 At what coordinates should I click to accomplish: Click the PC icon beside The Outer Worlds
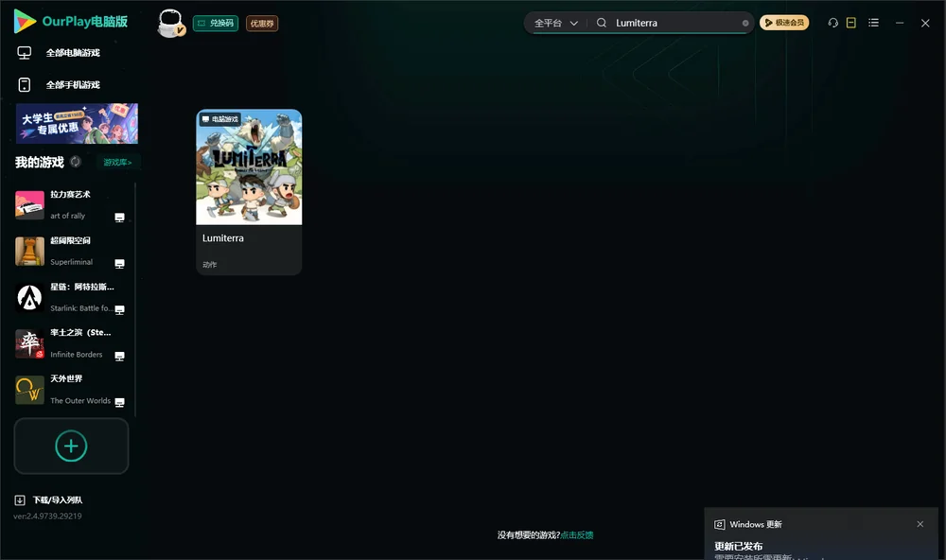(x=119, y=402)
